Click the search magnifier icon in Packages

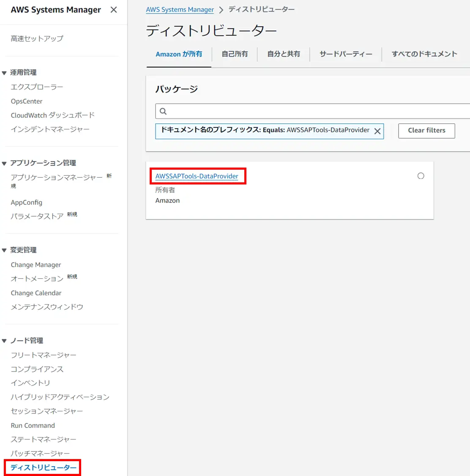pos(163,111)
